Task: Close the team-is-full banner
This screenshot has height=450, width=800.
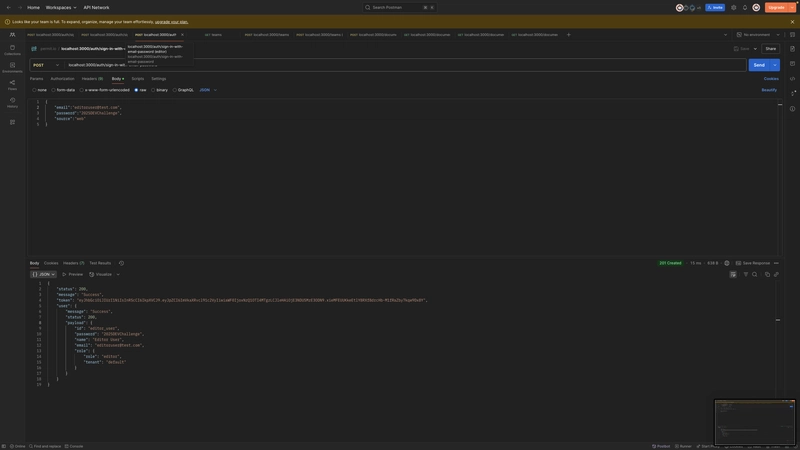Action: tap(792, 22)
